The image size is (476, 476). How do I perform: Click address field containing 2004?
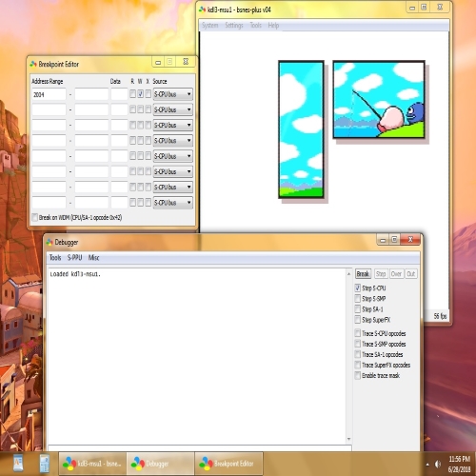pos(49,94)
